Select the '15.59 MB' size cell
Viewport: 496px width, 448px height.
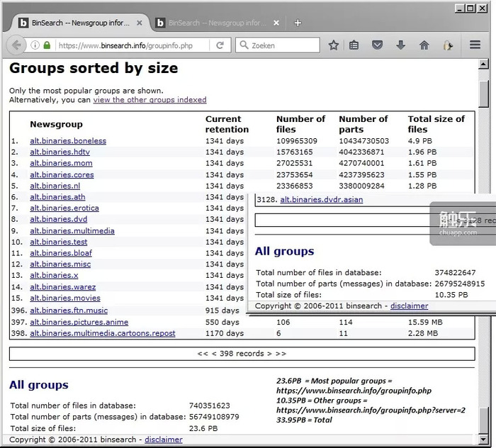(x=425, y=322)
